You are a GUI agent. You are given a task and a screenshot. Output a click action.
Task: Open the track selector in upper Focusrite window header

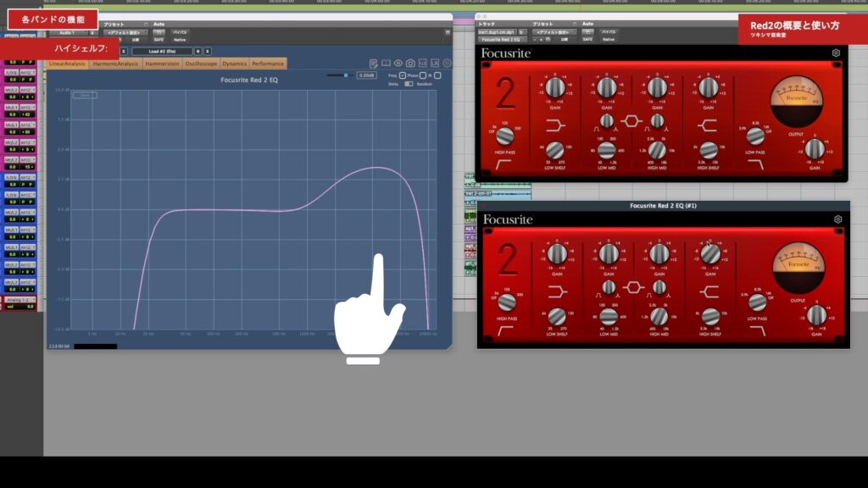(x=497, y=32)
